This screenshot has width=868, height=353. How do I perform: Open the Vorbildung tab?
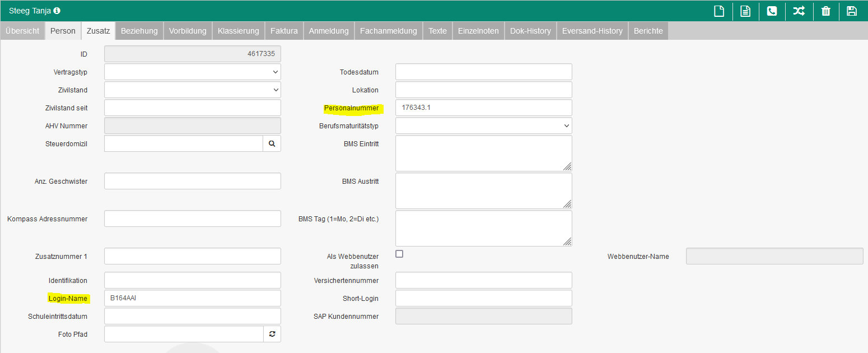pos(188,31)
